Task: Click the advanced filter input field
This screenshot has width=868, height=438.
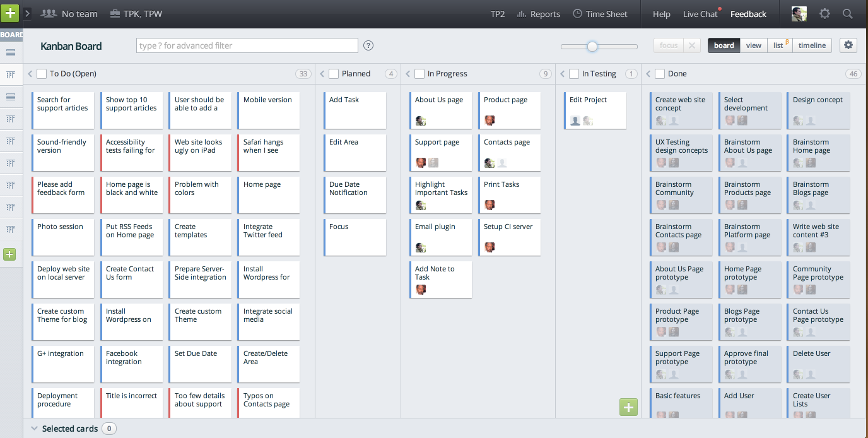Action: 247,45
